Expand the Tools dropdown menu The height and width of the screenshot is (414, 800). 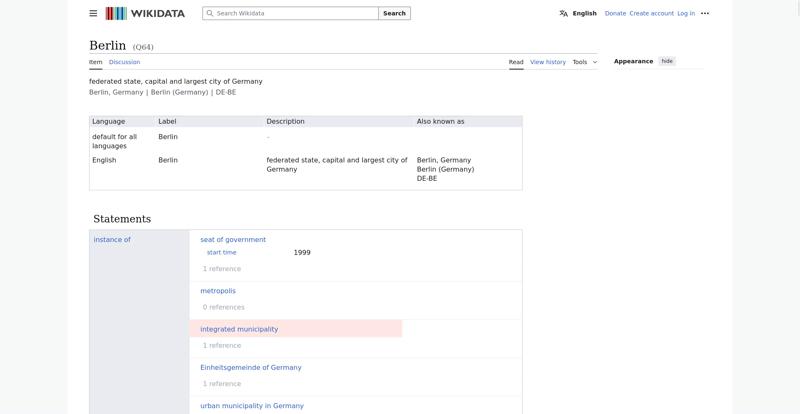pyautogui.click(x=585, y=62)
